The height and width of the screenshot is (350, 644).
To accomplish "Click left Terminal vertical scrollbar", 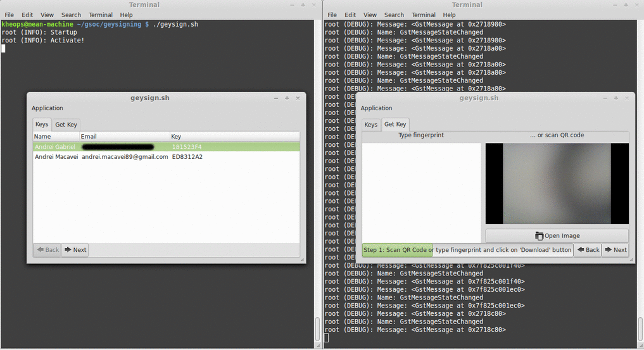I will pyautogui.click(x=317, y=328).
